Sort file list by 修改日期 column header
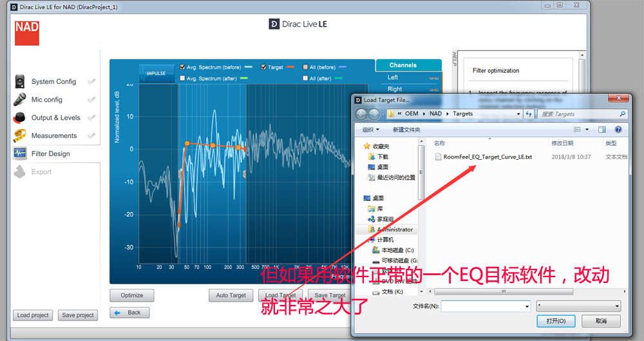The width and height of the screenshot is (644, 341). click(x=562, y=143)
